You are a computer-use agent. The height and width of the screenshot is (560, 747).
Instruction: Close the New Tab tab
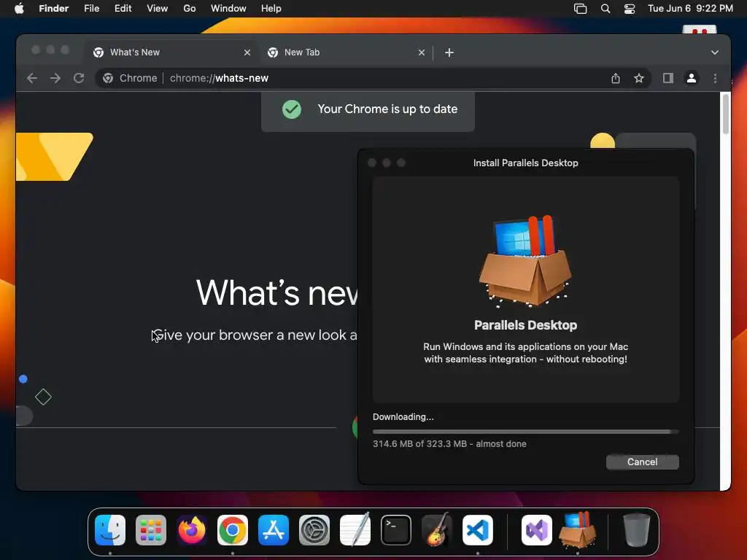(421, 52)
